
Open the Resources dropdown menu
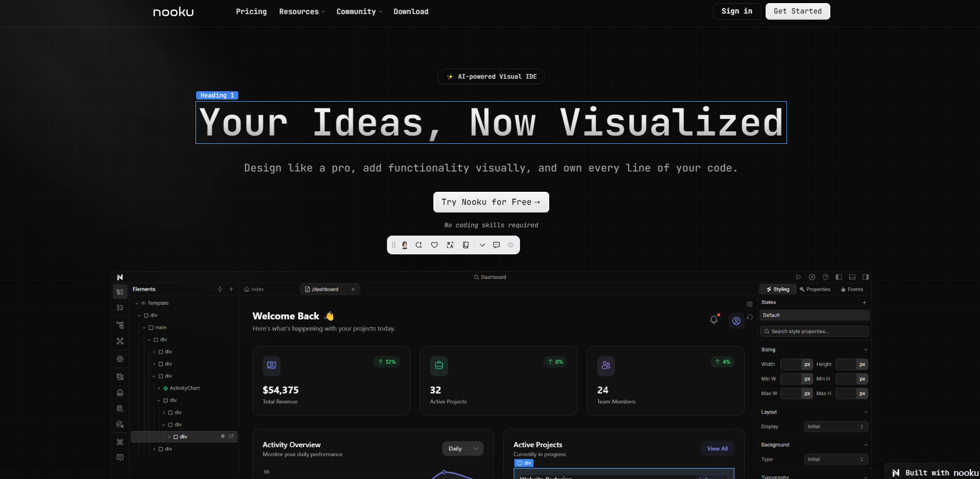[x=301, y=11]
